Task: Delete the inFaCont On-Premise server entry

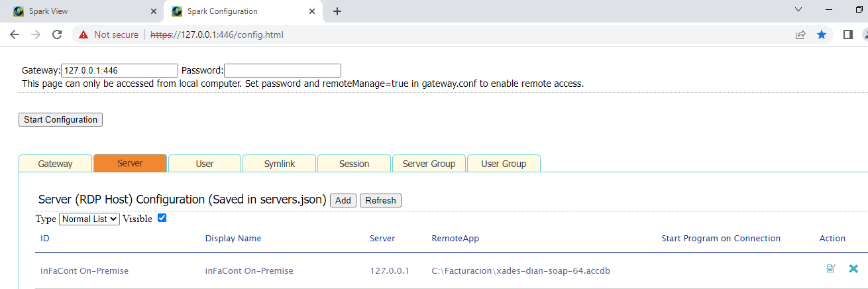Action: pyautogui.click(x=853, y=268)
